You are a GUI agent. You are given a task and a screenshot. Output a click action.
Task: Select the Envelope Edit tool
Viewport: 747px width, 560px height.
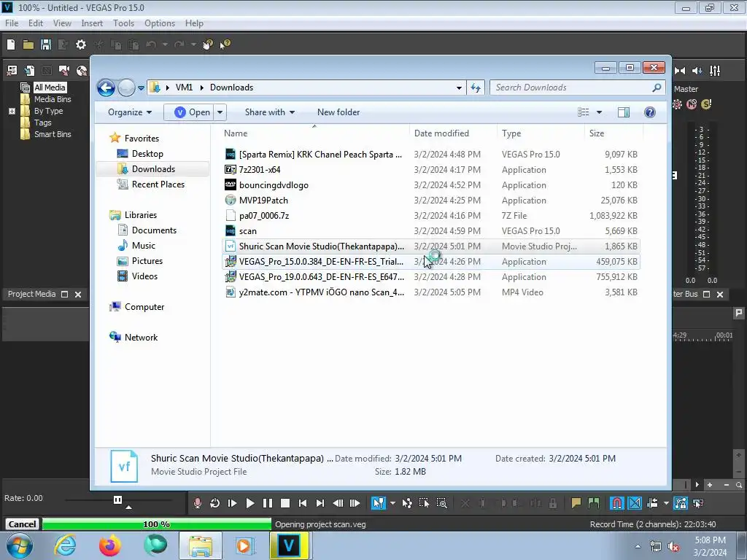pyautogui.click(x=407, y=503)
